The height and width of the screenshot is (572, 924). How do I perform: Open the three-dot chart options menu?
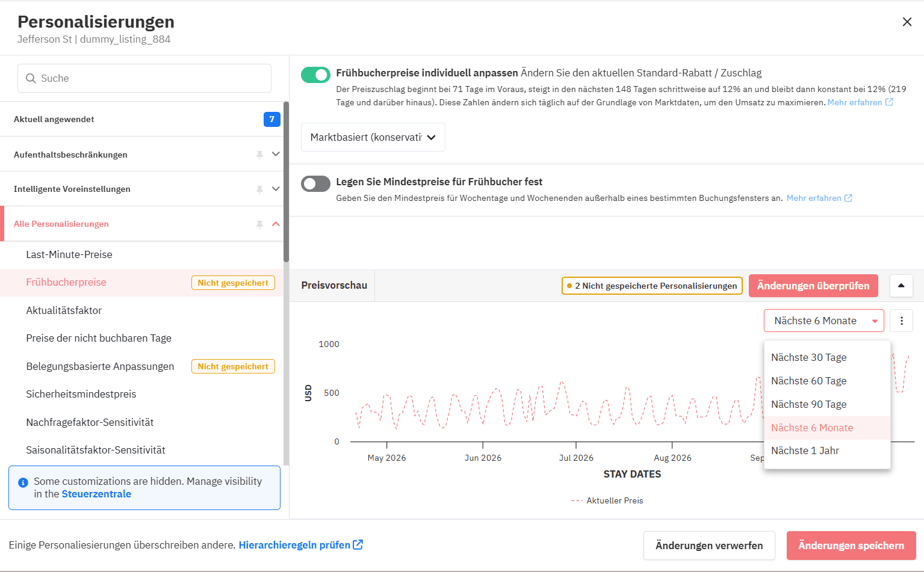(901, 321)
